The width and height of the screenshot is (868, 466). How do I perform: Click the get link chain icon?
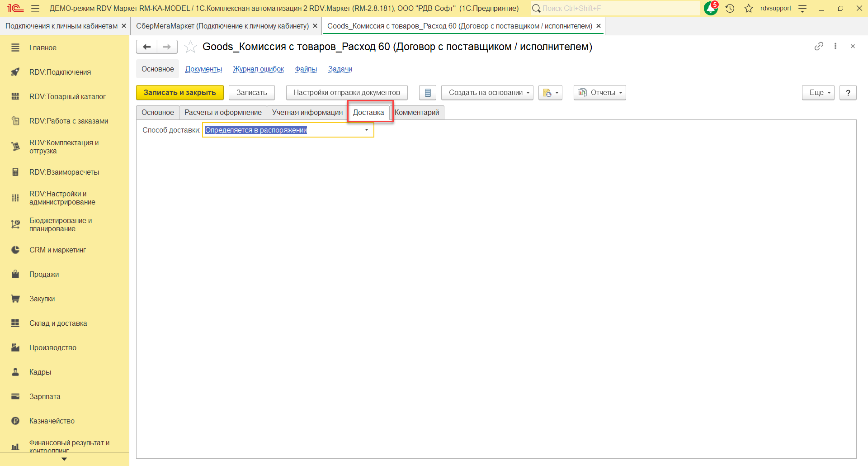pos(819,46)
